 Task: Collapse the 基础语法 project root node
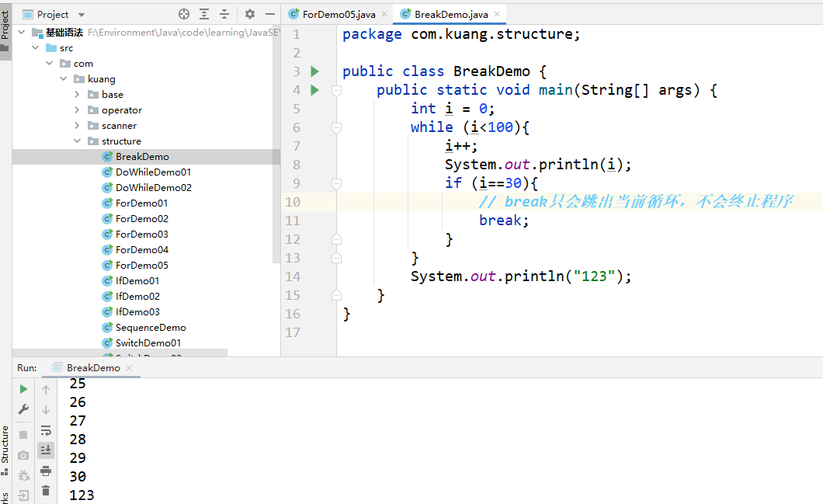tap(22, 33)
